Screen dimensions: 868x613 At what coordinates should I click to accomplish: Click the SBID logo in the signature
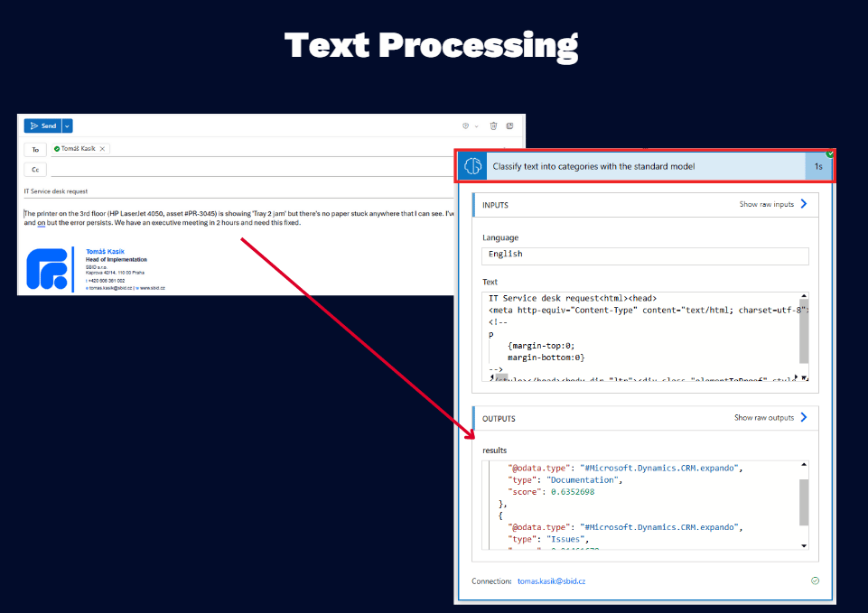point(47,269)
